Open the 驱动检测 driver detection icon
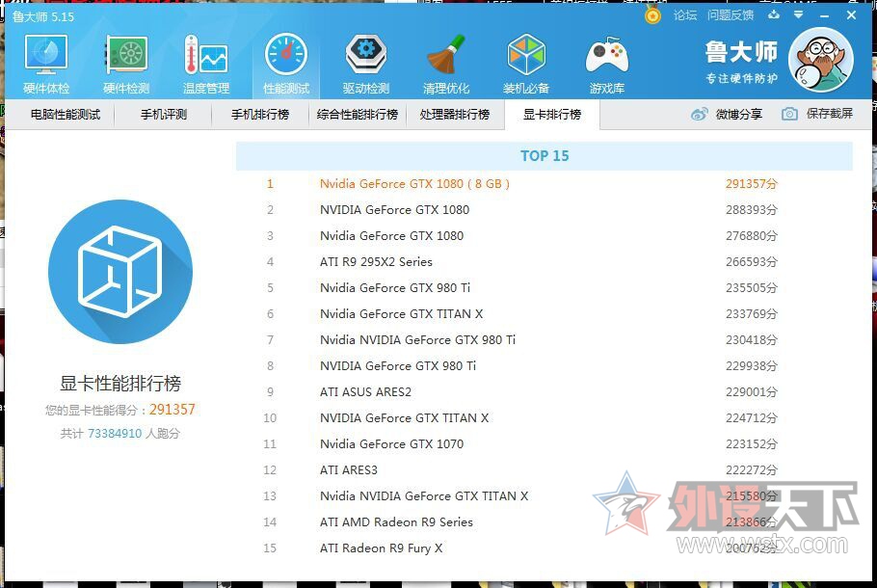Screen dimensions: 877x588 click(x=366, y=64)
